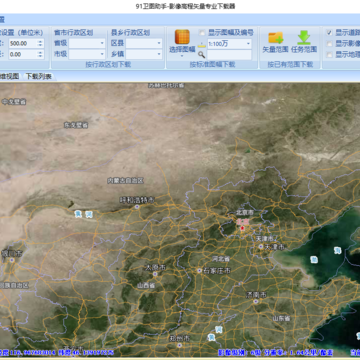Click the 任务范围 green download icon
360x360 pixels.
click(304, 37)
